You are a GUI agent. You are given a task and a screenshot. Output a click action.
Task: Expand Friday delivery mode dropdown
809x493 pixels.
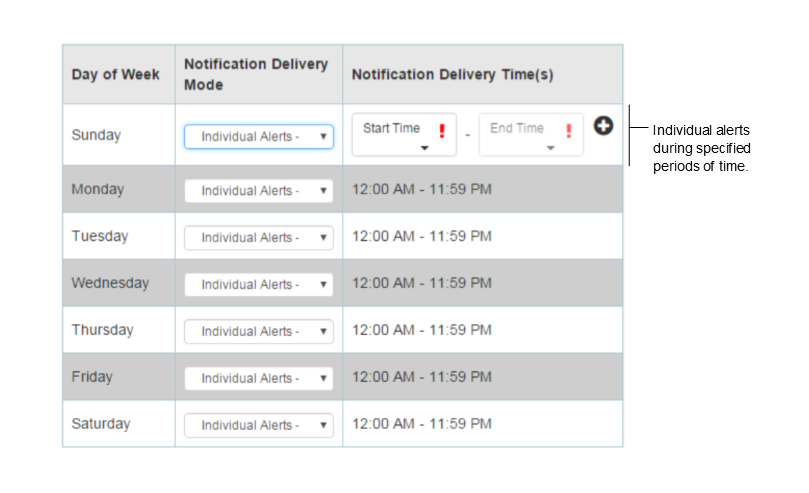(x=258, y=379)
